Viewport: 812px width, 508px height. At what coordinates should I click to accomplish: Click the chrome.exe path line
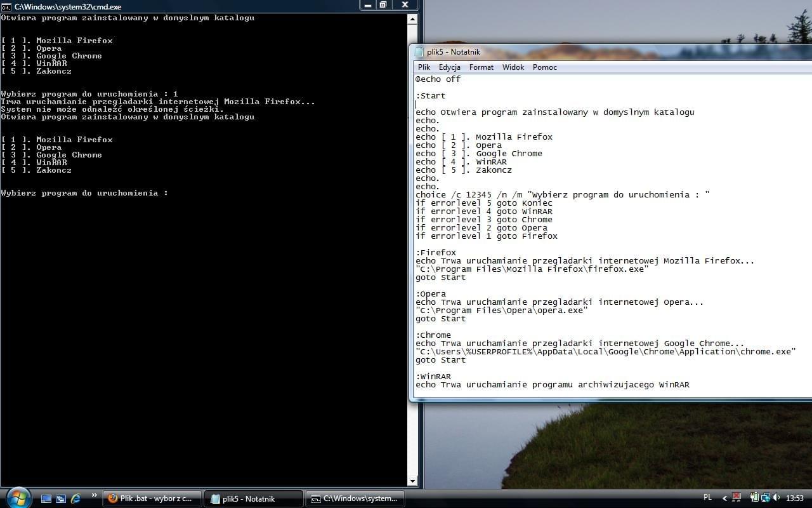click(x=606, y=352)
